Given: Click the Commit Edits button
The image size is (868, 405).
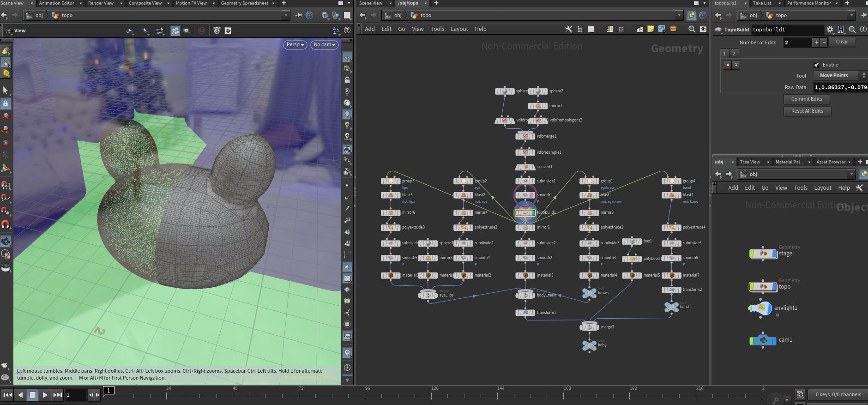Looking at the screenshot, I should point(807,99).
